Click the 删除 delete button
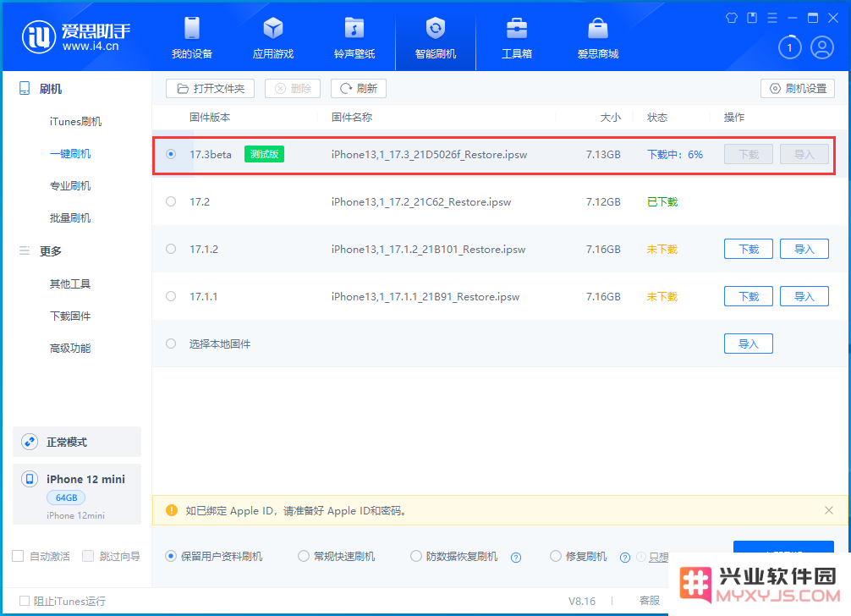Viewport: 851px width, 616px height. [293, 89]
